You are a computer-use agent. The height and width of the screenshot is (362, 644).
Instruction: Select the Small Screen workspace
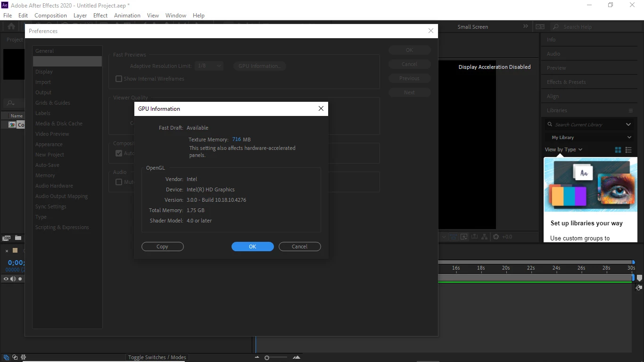473,27
